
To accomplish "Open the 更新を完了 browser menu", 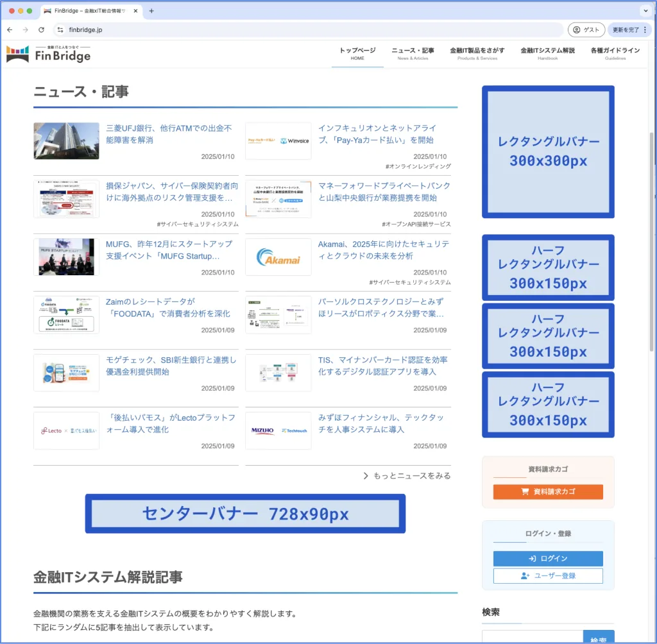I will (629, 30).
